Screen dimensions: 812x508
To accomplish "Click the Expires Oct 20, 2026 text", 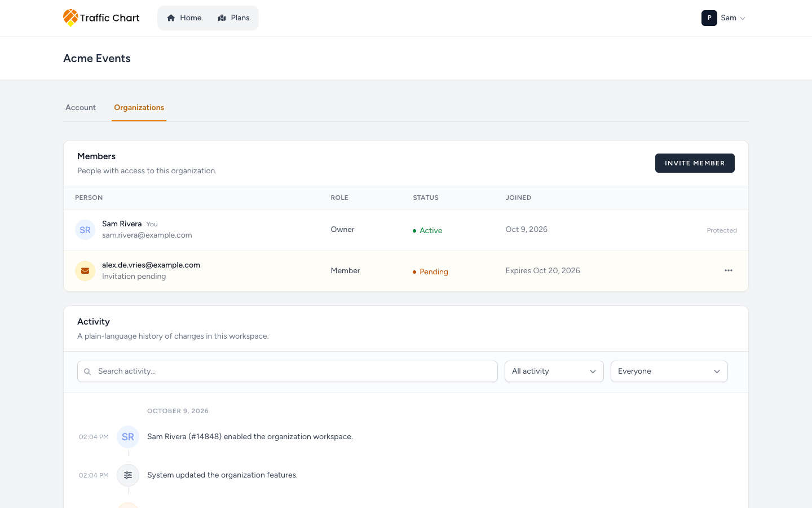I will point(543,271).
